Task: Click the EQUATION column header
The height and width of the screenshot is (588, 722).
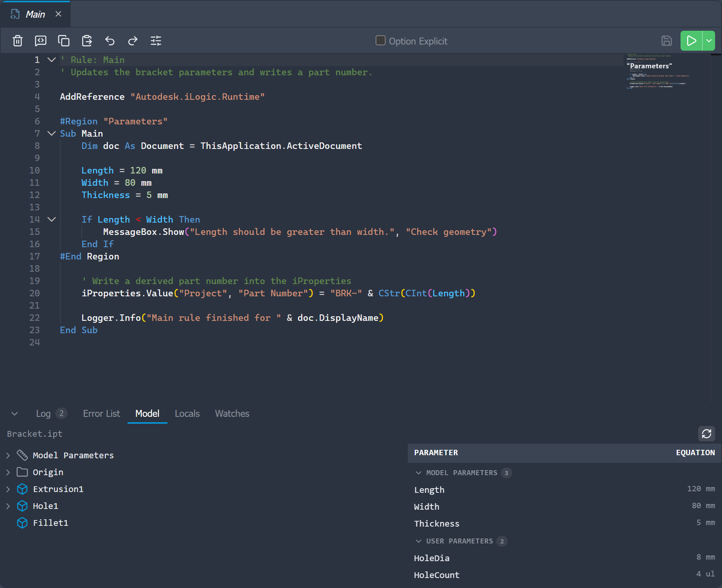Action: [x=696, y=453]
